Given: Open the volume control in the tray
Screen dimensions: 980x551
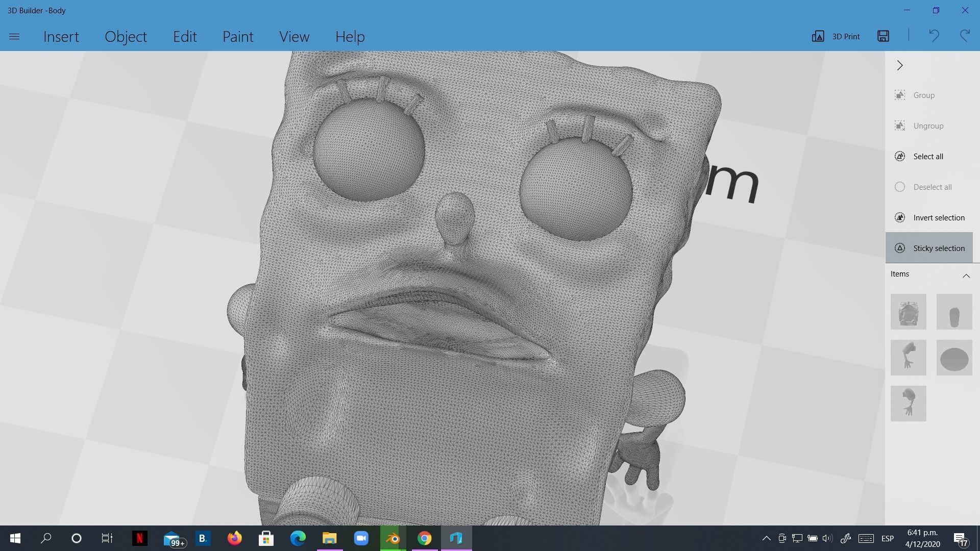Looking at the screenshot, I should coord(827,538).
